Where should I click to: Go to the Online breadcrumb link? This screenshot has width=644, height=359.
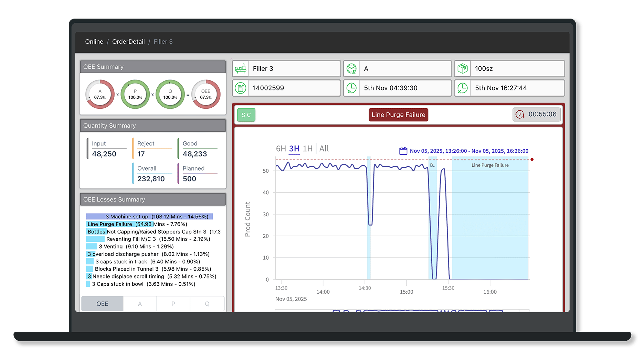[94, 42]
